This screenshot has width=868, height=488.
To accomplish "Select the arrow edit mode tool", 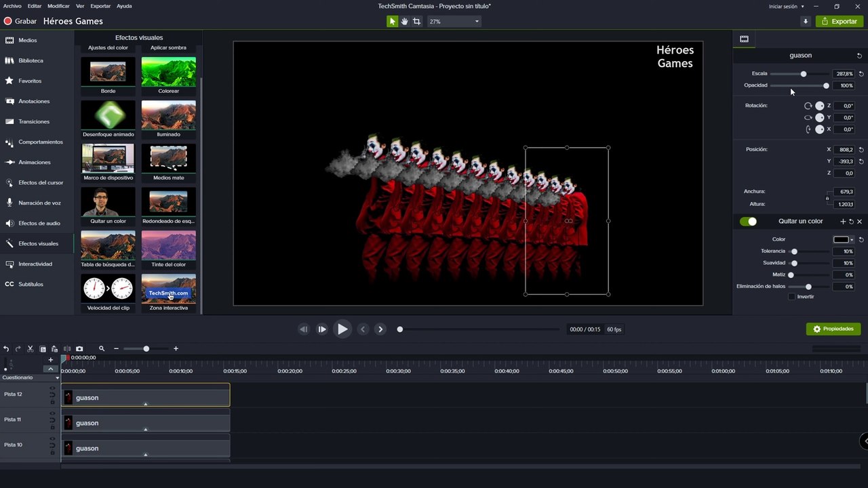I will coord(393,21).
